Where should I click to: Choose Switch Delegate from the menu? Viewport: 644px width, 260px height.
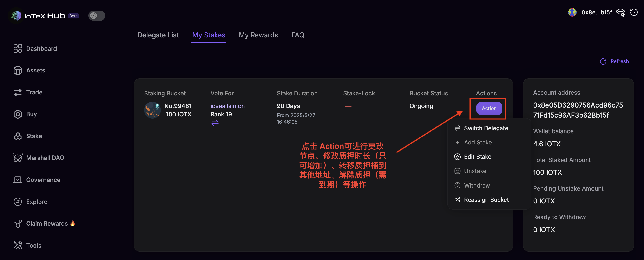(486, 128)
